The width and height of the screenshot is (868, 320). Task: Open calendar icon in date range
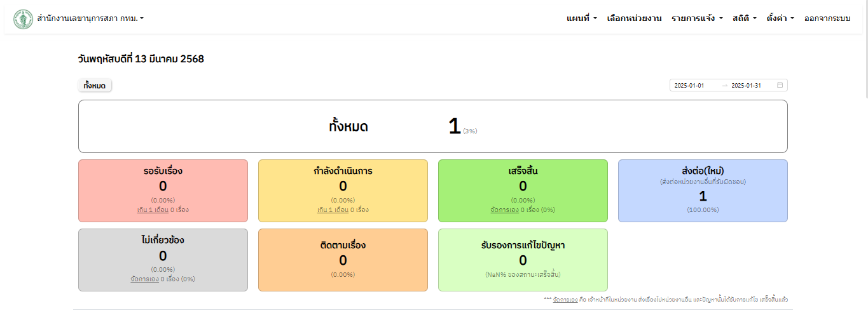pyautogui.click(x=780, y=85)
